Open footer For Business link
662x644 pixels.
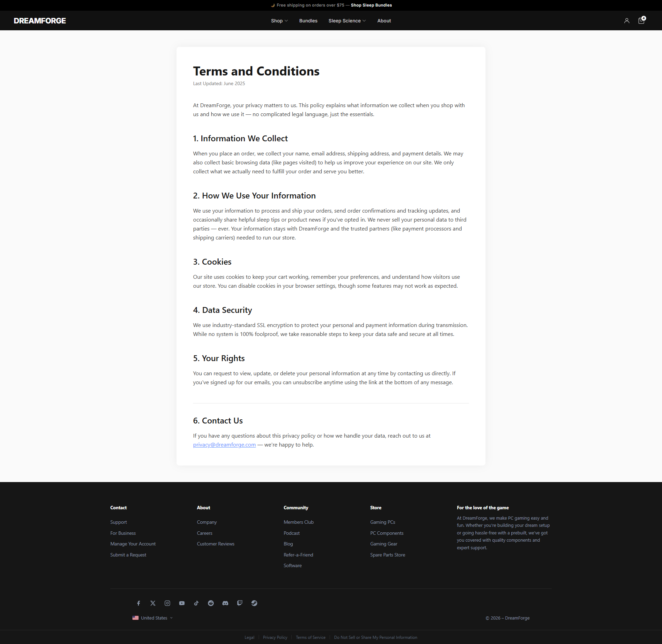[x=123, y=533]
